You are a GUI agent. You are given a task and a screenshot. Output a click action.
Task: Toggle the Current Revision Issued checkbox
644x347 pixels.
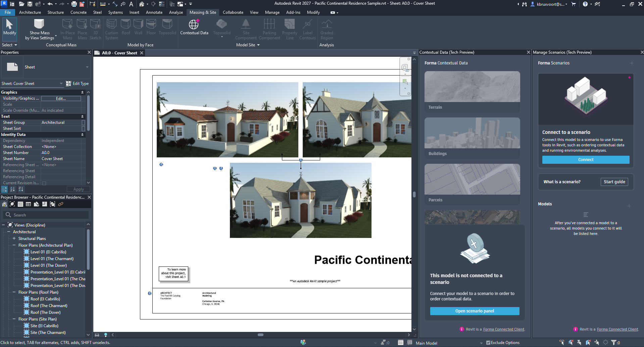click(44, 183)
